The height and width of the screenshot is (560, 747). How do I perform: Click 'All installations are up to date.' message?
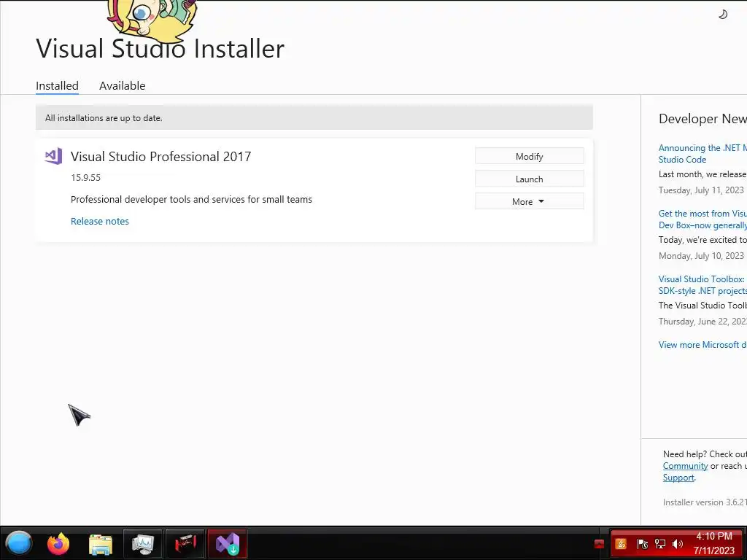point(104,118)
